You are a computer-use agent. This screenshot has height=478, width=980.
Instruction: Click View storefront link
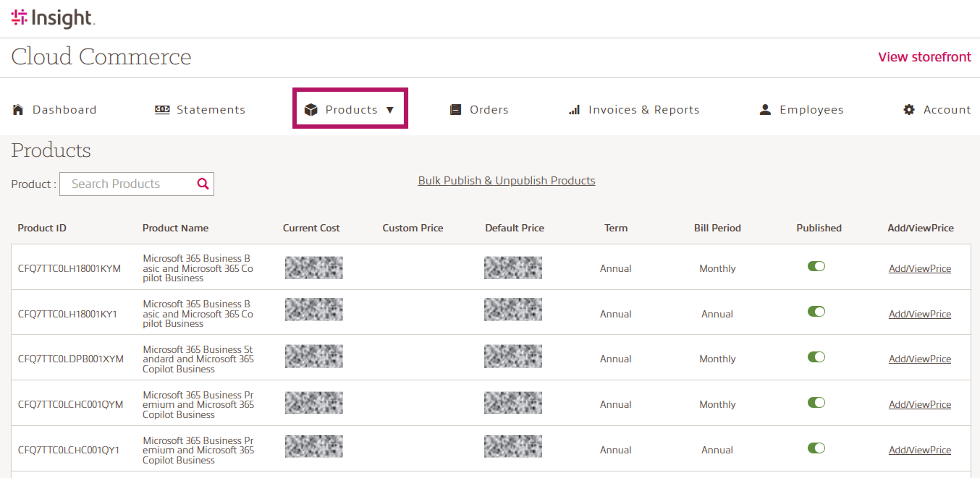(924, 57)
